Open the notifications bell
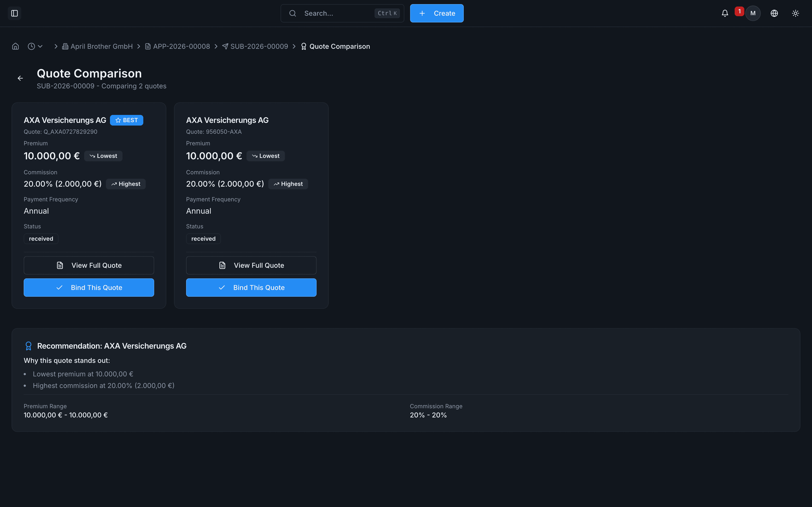Viewport: 812px width, 507px height. tap(725, 14)
